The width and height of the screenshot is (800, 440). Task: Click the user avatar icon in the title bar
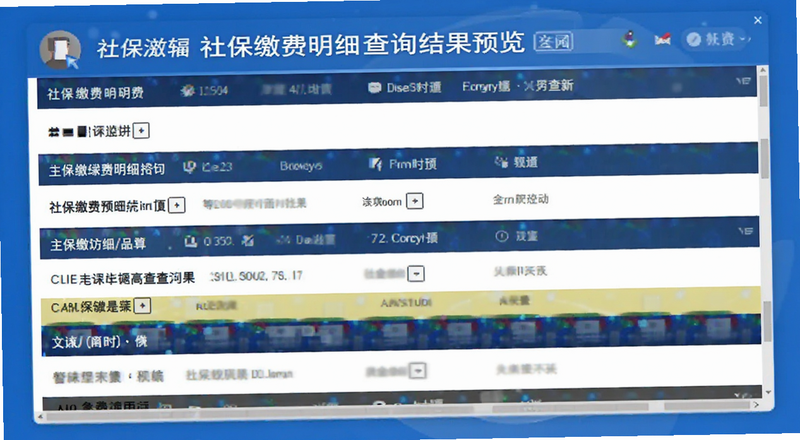click(x=60, y=50)
